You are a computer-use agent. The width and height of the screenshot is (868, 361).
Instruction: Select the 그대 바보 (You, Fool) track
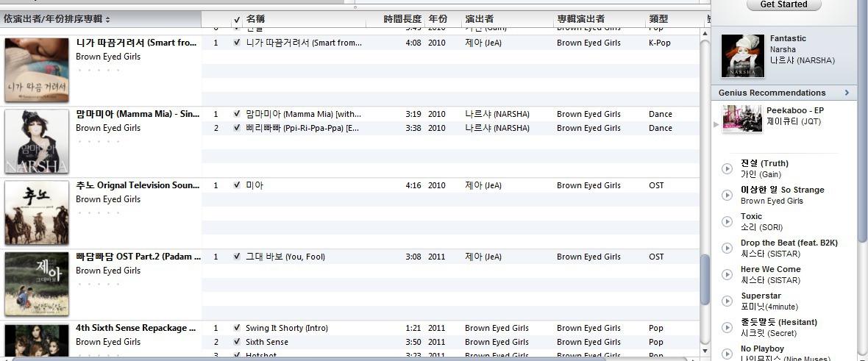click(285, 257)
